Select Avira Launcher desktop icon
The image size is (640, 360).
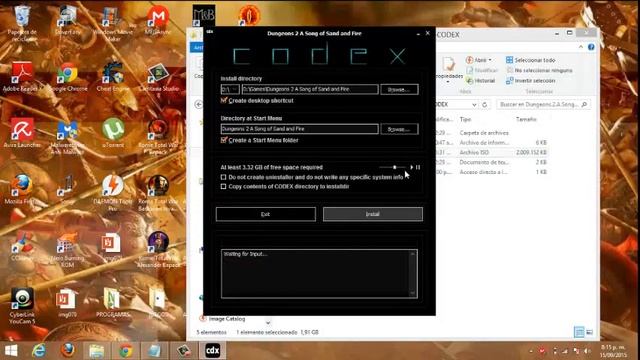[22, 133]
